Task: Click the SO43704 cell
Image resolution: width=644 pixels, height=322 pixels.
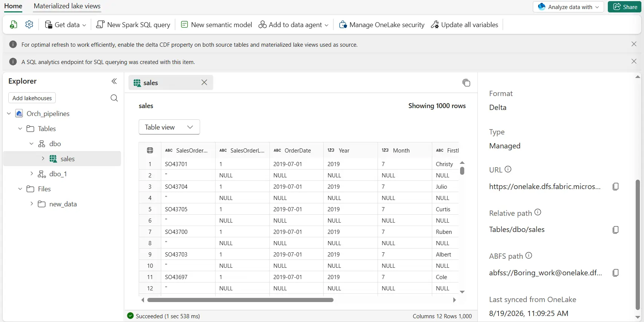Action: click(x=188, y=186)
